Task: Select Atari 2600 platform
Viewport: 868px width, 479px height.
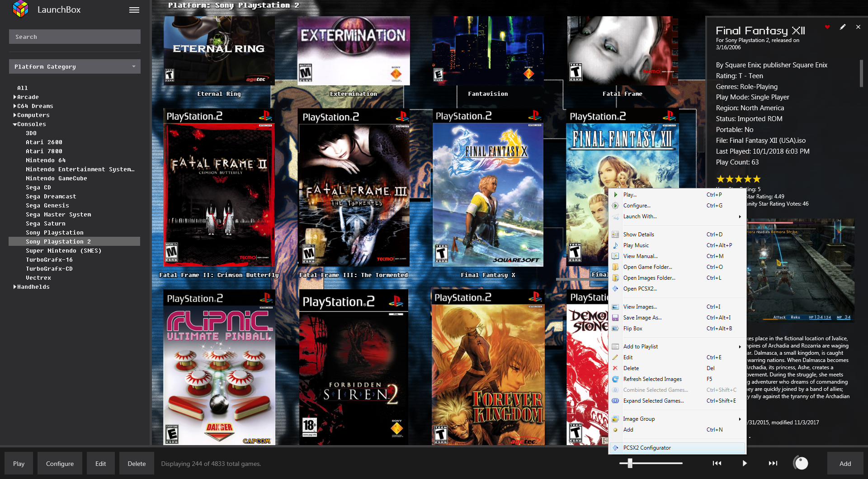Action: tap(44, 142)
